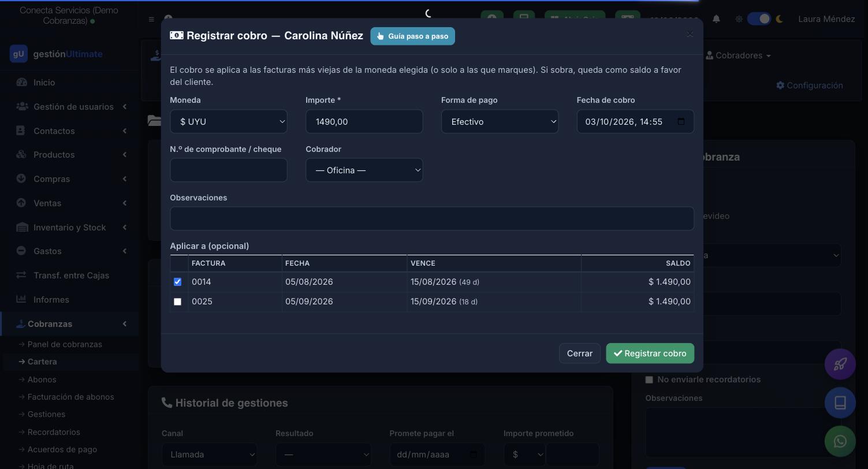Click the Compras icon in sidebar
Viewport: 868px width, 469px height.
click(x=21, y=179)
